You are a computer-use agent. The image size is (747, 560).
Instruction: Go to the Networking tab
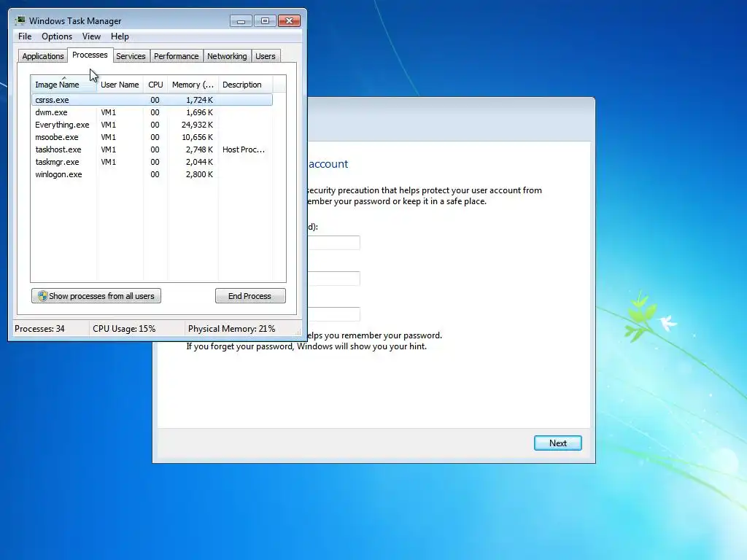[x=227, y=55]
